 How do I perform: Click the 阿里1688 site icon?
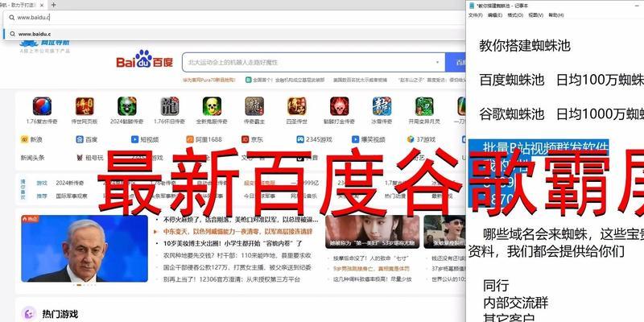tap(190, 139)
